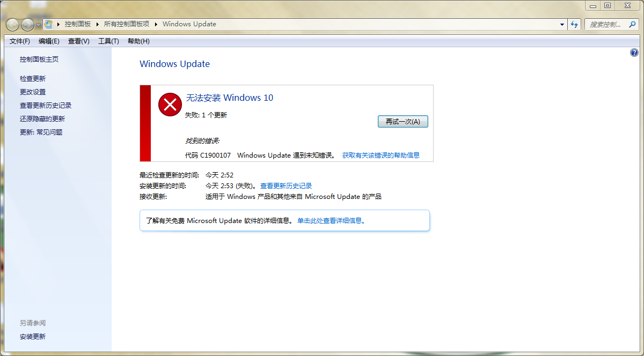Expand arrow after 所有控制面板项 breadcrumb
644x356 pixels.
coord(156,24)
